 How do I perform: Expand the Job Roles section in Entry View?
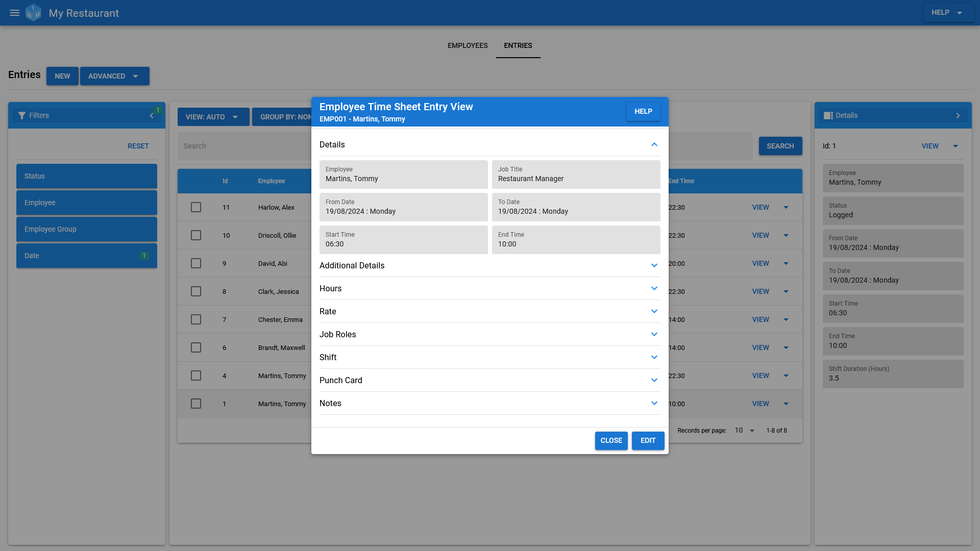653,334
